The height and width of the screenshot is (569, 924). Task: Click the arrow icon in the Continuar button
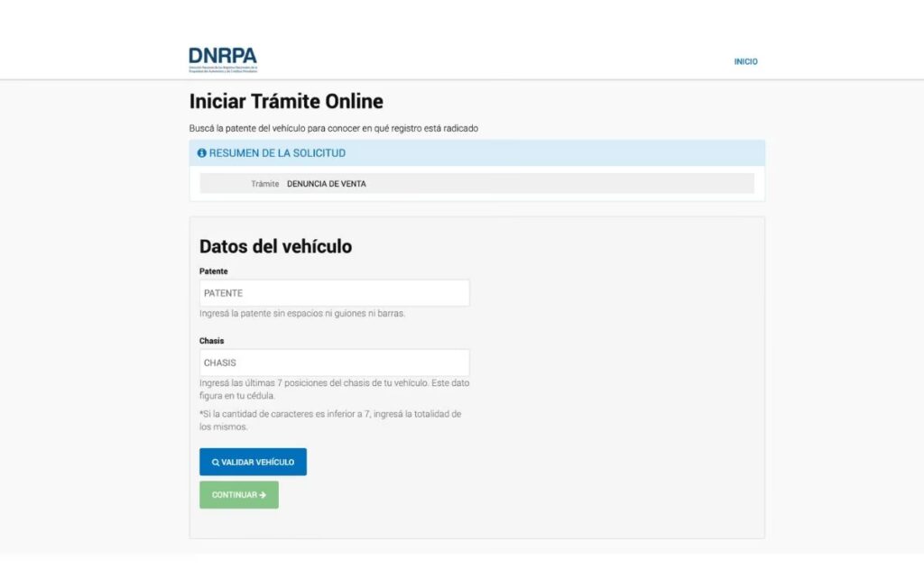pyautogui.click(x=263, y=495)
